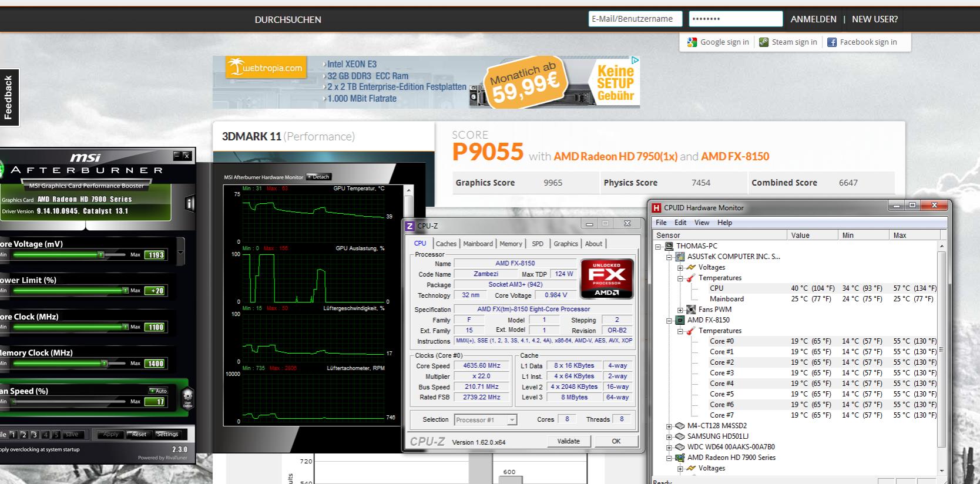This screenshot has height=484, width=980.
Task: Click the Google sign in icon
Action: 692,42
